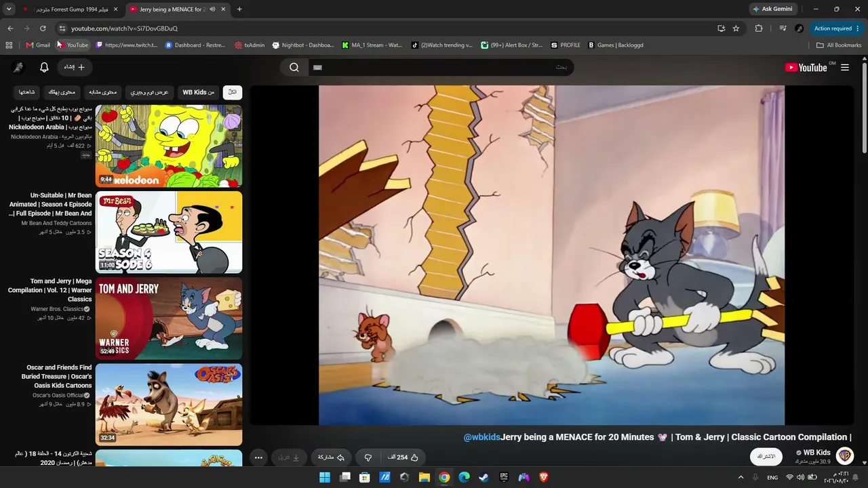Launch Epic Games from the taskbar
This screenshot has height=488, width=868.
tap(504, 477)
